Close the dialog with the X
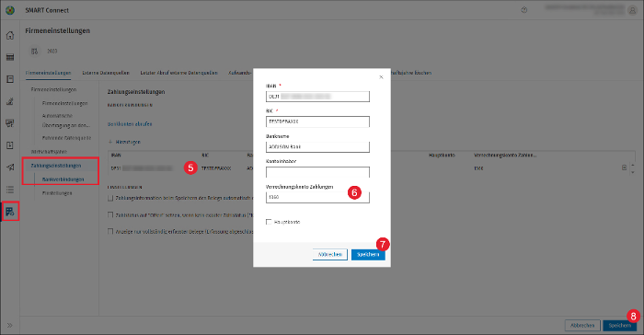644x335 pixels. (381, 77)
